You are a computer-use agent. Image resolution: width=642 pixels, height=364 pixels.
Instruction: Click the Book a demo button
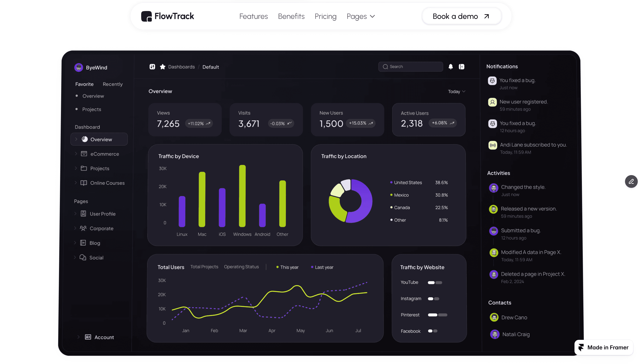461,17
